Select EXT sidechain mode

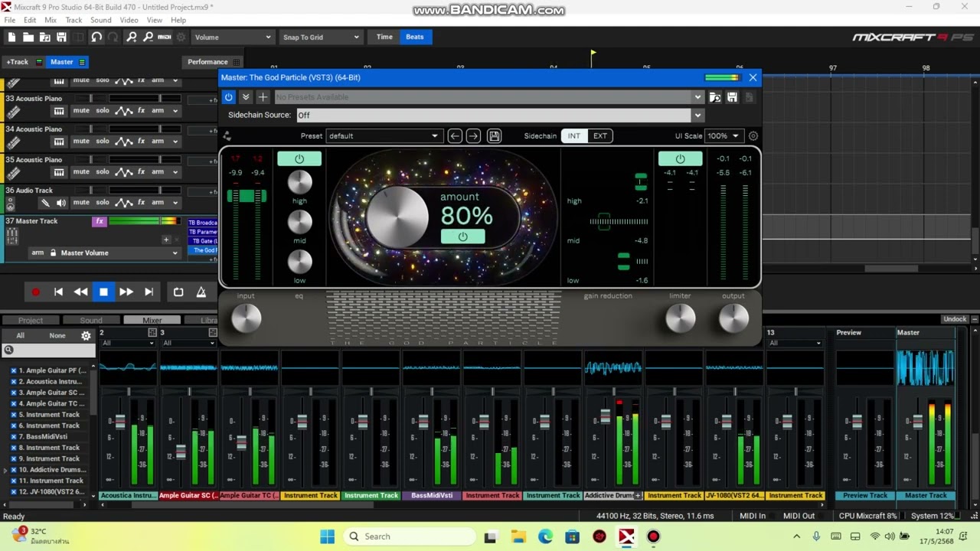600,135
